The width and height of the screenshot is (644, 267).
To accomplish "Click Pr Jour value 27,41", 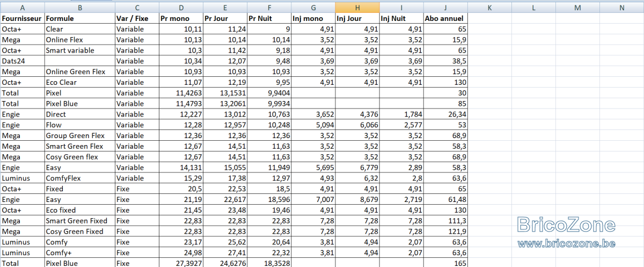I will point(225,252).
